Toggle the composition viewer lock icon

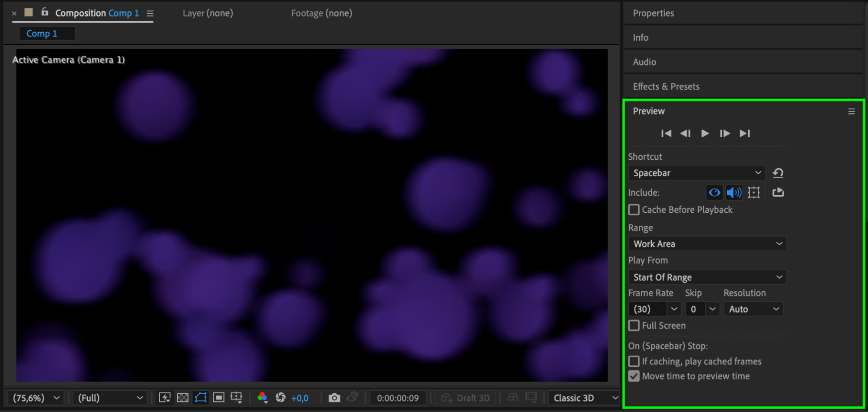[x=45, y=12]
